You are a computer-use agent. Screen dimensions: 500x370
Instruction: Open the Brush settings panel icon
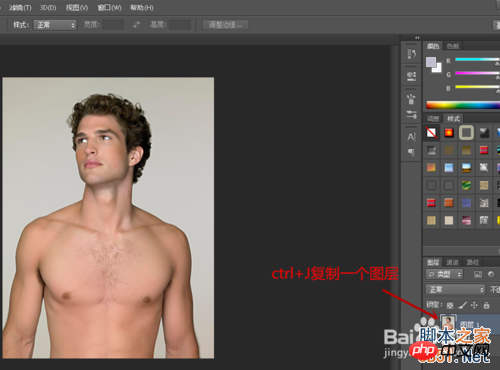click(412, 115)
